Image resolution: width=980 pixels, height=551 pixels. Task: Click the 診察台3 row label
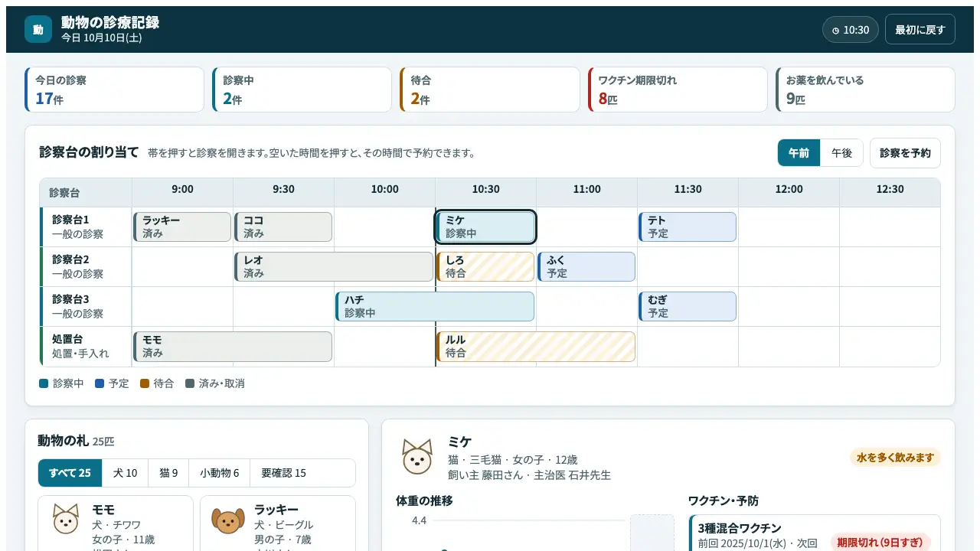[86, 307]
